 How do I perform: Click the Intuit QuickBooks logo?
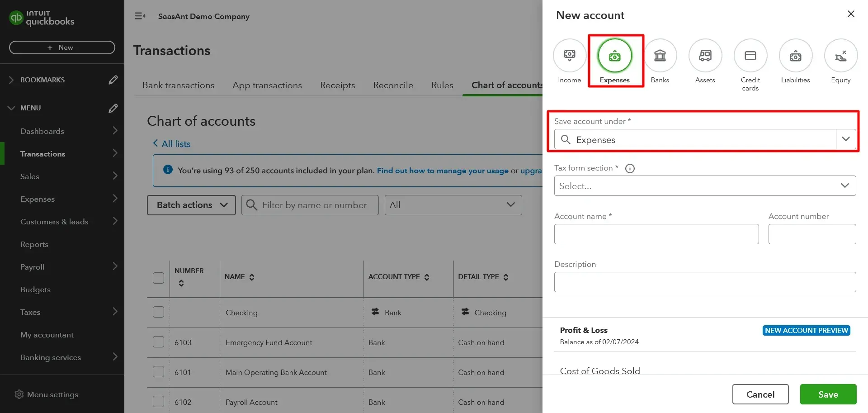42,18
